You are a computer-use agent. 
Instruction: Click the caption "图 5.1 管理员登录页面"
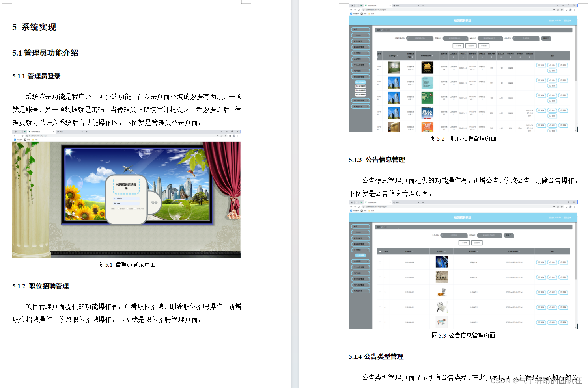point(127,264)
